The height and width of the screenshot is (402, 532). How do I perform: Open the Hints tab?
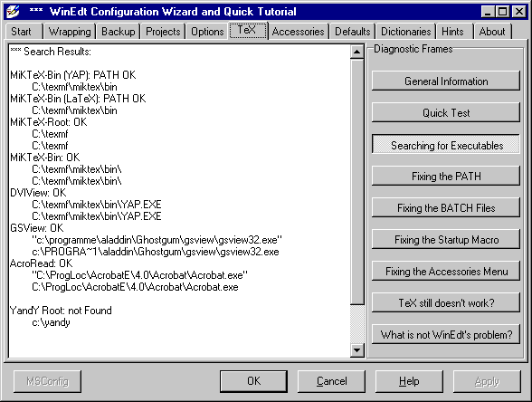click(x=452, y=32)
